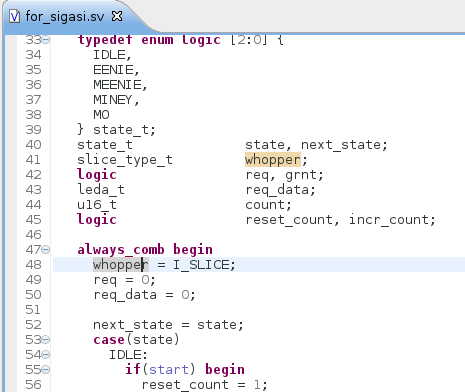Click the highlighted whopper declaration on line 41
Image resolution: width=465 pixels, height=392 pixels.
(273, 160)
